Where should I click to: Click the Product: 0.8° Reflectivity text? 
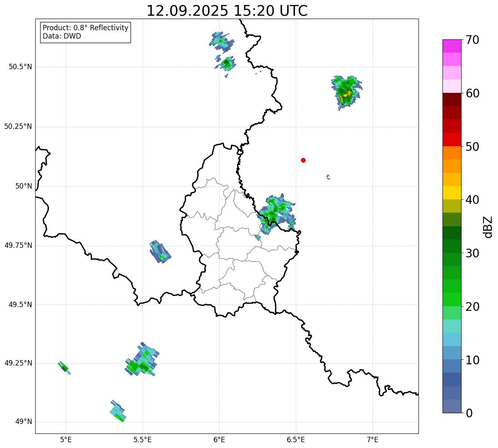point(85,28)
